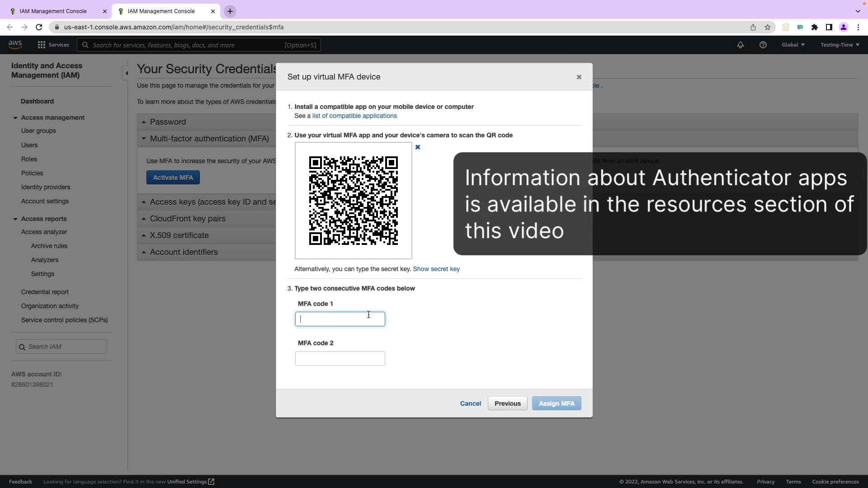Open the AWS notifications bell
Viewport: 868px width, 488px height.
click(x=740, y=45)
